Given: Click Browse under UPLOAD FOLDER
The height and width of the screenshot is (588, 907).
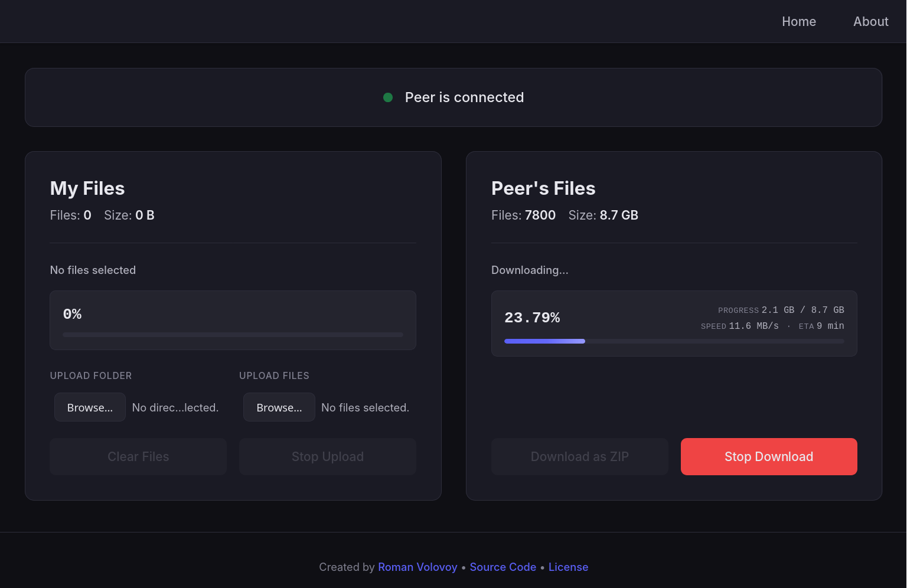Looking at the screenshot, I should pos(90,407).
